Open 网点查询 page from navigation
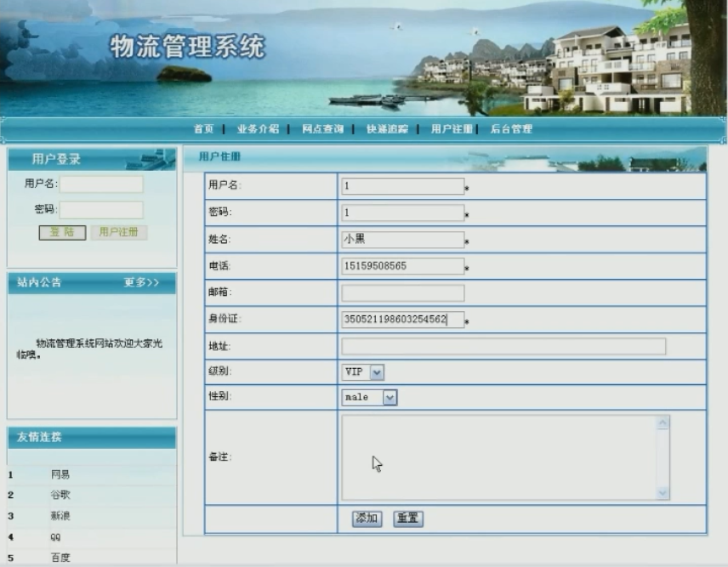728x567 pixels. [322, 129]
